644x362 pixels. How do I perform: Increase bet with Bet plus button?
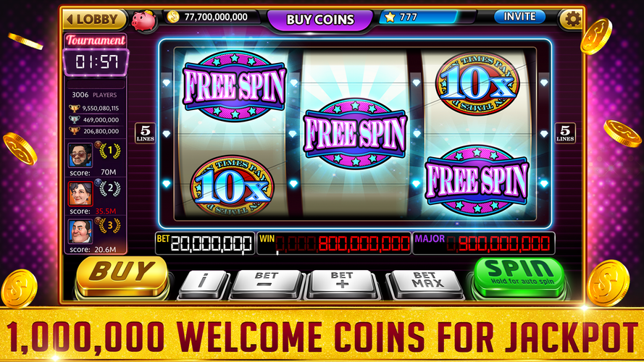tap(342, 283)
